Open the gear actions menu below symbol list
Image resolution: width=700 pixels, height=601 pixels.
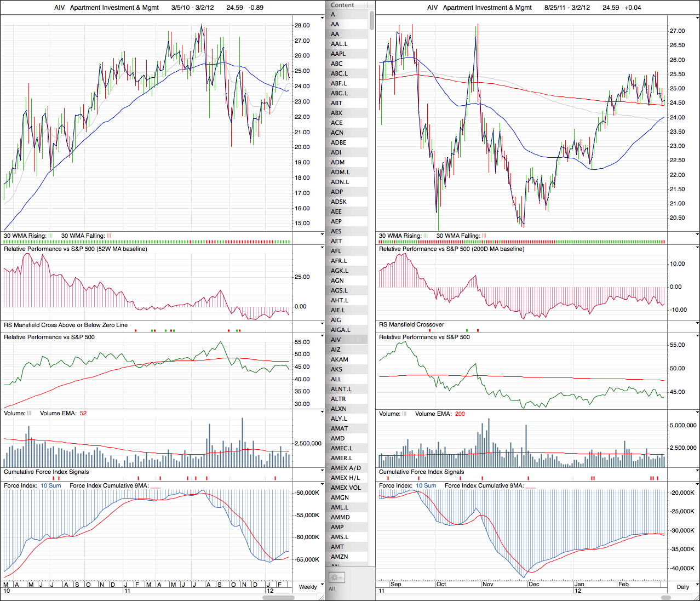coord(336,577)
